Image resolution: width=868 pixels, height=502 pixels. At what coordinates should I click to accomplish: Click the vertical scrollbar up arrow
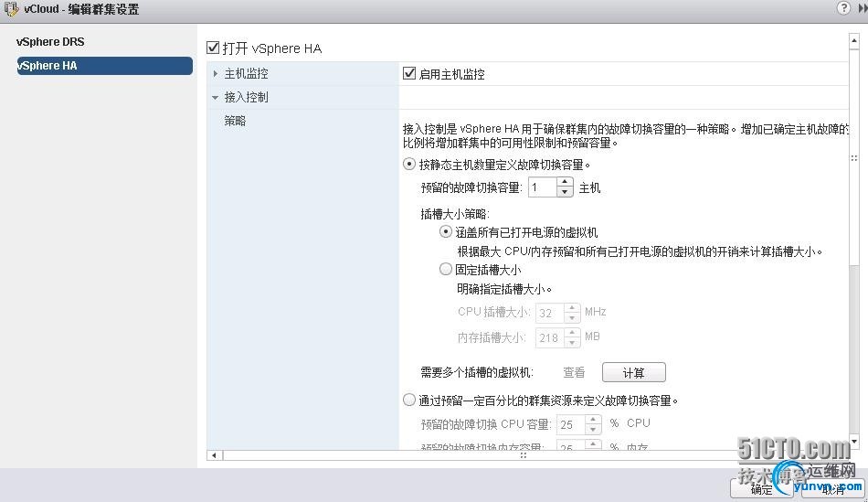pos(854,40)
